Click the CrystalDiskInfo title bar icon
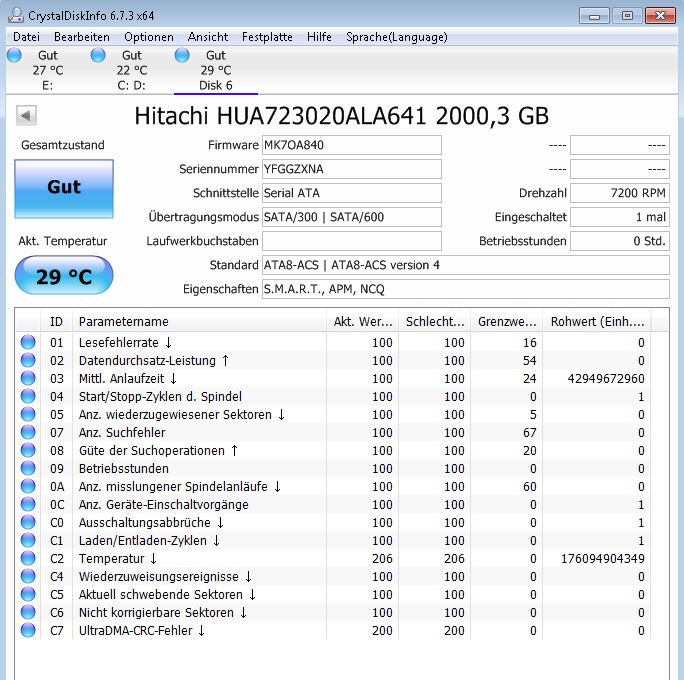 [16, 15]
